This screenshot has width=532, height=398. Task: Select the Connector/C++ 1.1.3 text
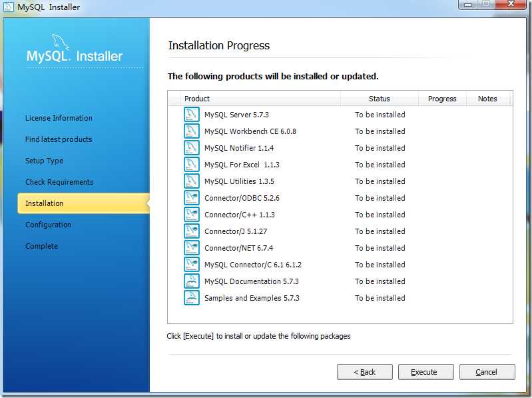click(240, 215)
